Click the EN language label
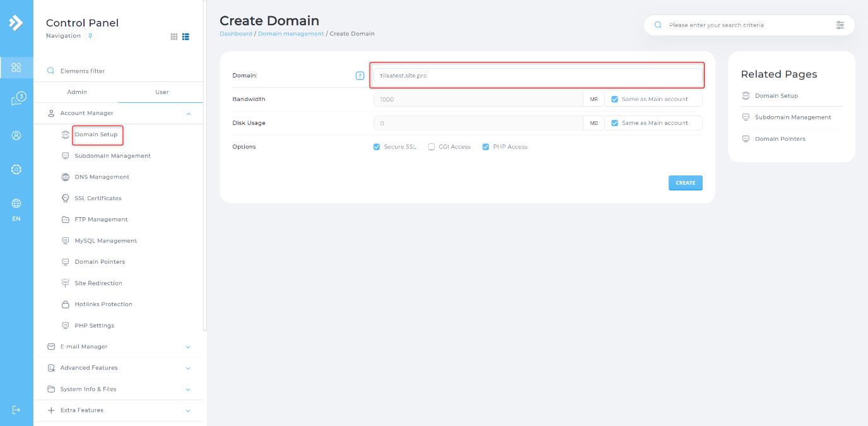 [16, 219]
